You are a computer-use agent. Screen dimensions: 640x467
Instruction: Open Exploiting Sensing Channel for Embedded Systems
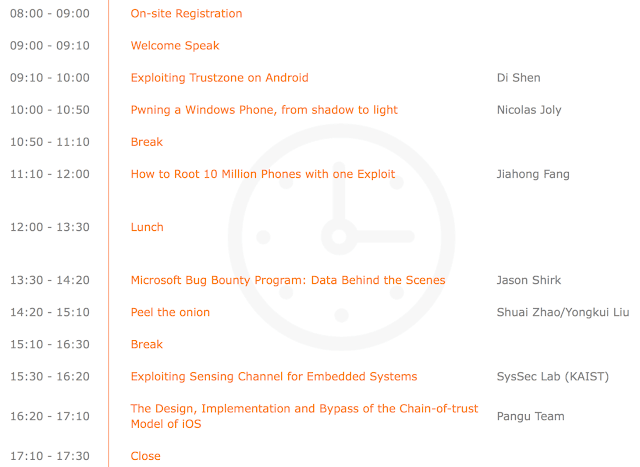click(274, 377)
